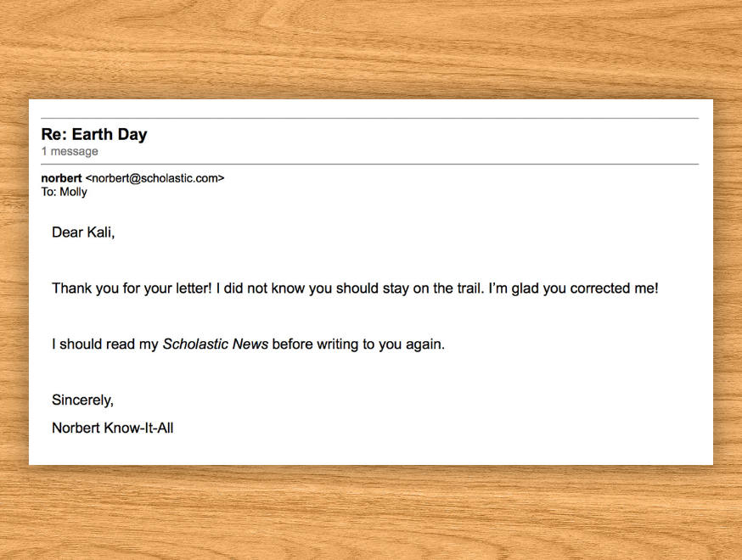Image resolution: width=742 pixels, height=560 pixels.
Task: Select the bold sender name "norbert"
Action: [x=61, y=178]
